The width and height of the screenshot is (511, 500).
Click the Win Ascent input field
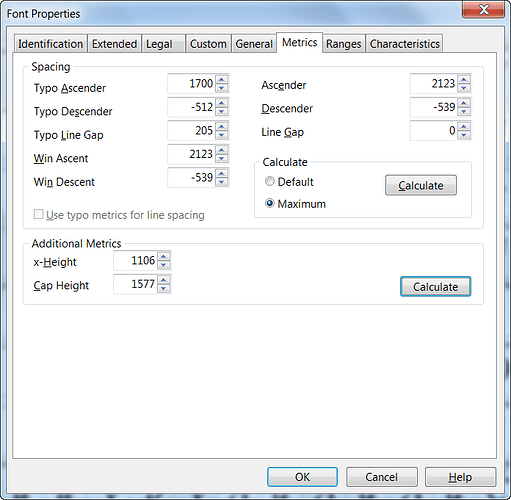[x=192, y=154]
